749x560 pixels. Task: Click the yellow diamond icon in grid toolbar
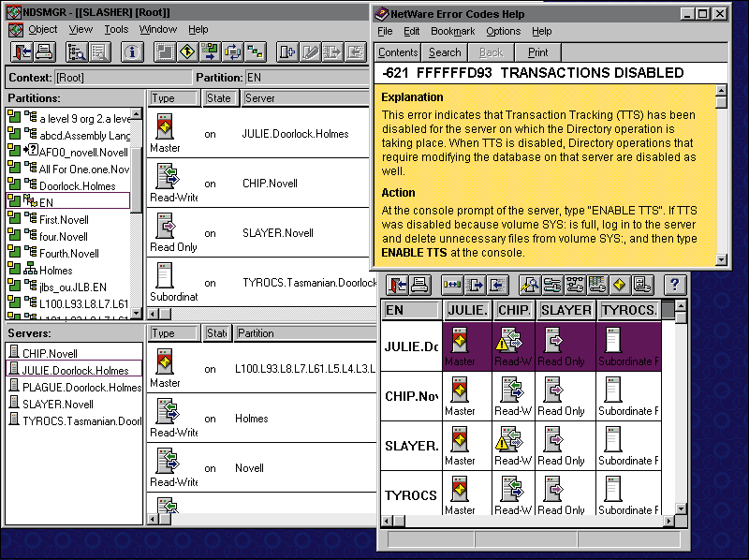(620, 286)
